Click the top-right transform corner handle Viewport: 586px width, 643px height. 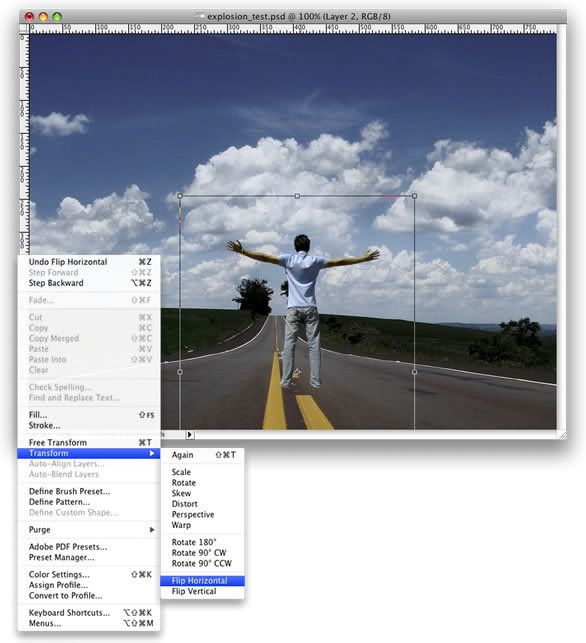pos(415,196)
